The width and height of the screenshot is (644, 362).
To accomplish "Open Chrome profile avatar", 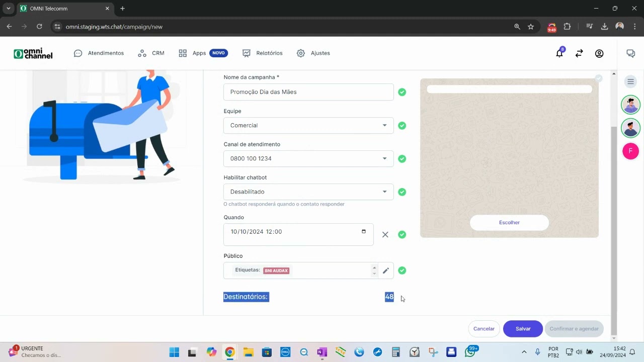I will coord(620,27).
